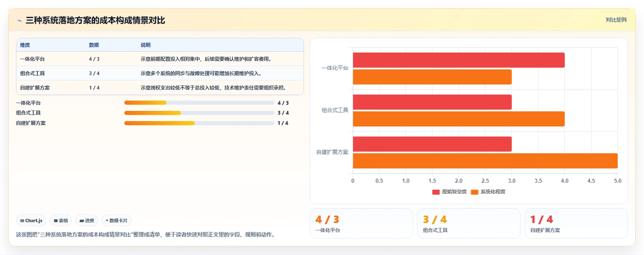This screenshot has height=255, width=644.
Task: Click the 1 / 4 table cell
Action: click(94, 88)
